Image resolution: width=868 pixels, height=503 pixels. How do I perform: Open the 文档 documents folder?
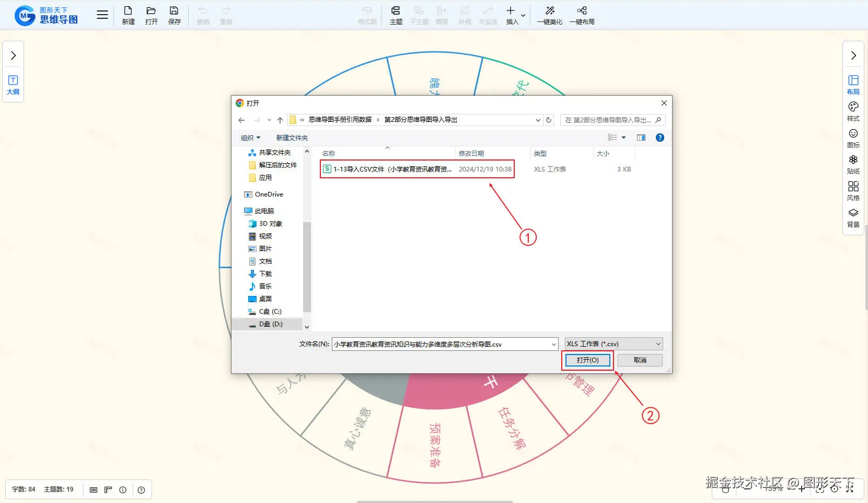(260, 261)
